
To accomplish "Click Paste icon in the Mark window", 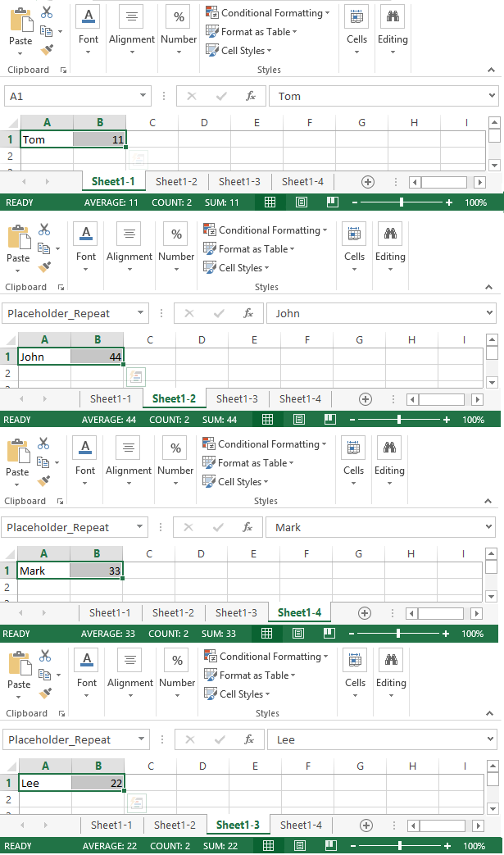I will point(18,452).
